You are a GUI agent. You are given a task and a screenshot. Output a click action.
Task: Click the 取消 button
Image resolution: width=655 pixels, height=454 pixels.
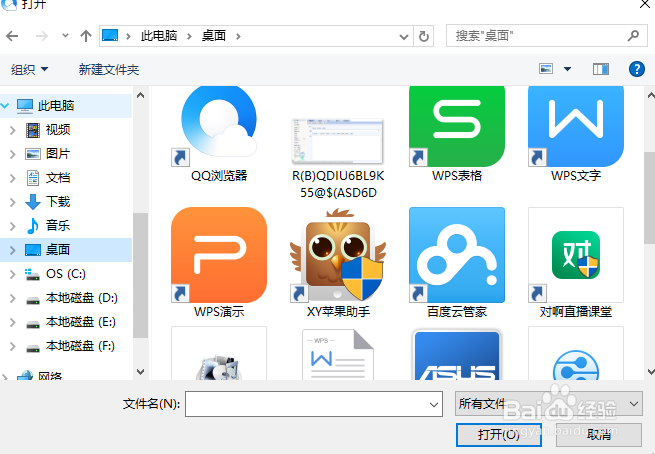(x=599, y=435)
